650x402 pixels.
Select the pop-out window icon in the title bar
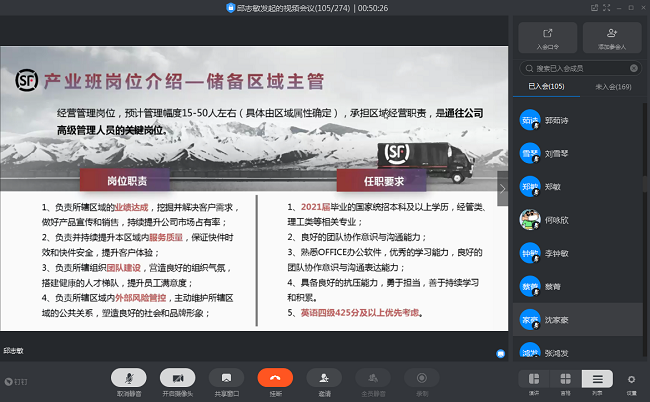pyautogui.click(x=594, y=8)
